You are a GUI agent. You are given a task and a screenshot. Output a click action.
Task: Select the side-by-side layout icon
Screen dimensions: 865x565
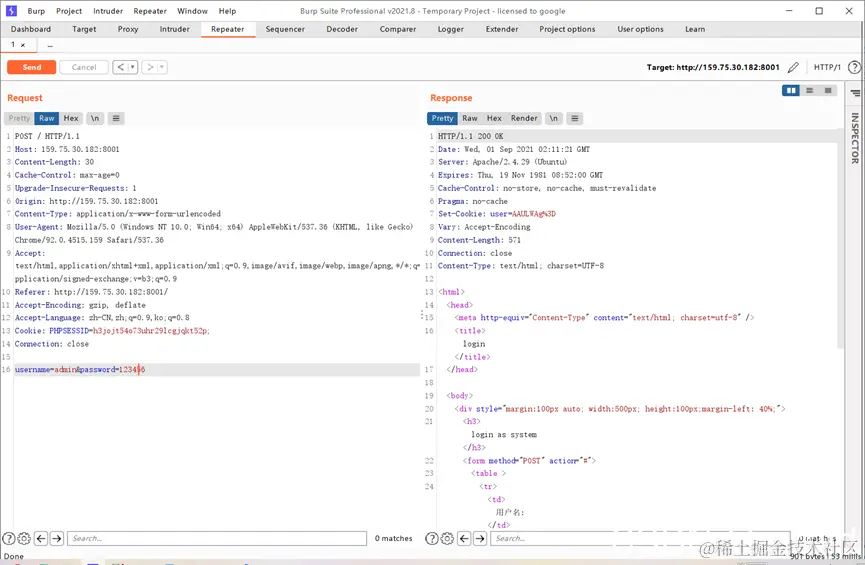coord(791,90)
